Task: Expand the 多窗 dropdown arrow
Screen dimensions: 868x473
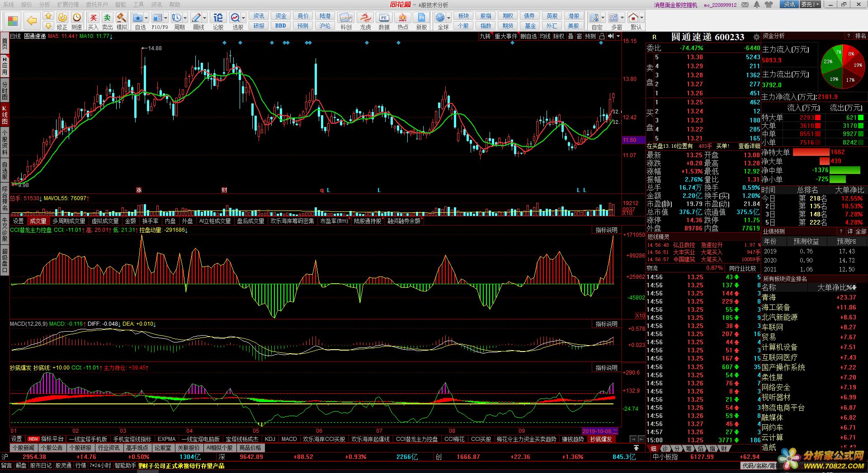Action: click(x=622, y=18)
